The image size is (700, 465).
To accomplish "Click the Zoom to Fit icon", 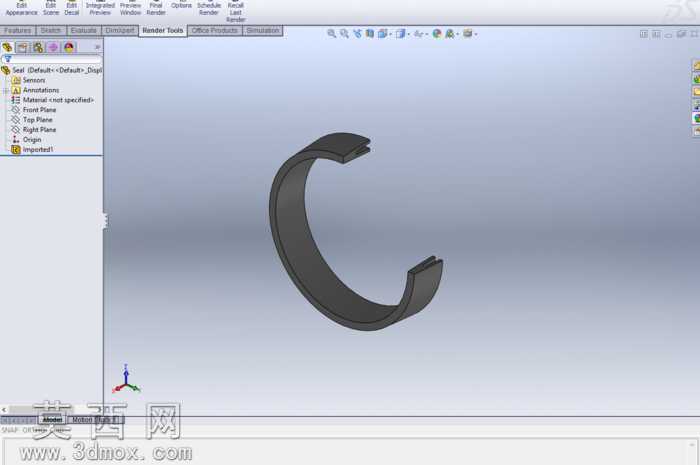I will pyautogui.click(x=332, y=33).
